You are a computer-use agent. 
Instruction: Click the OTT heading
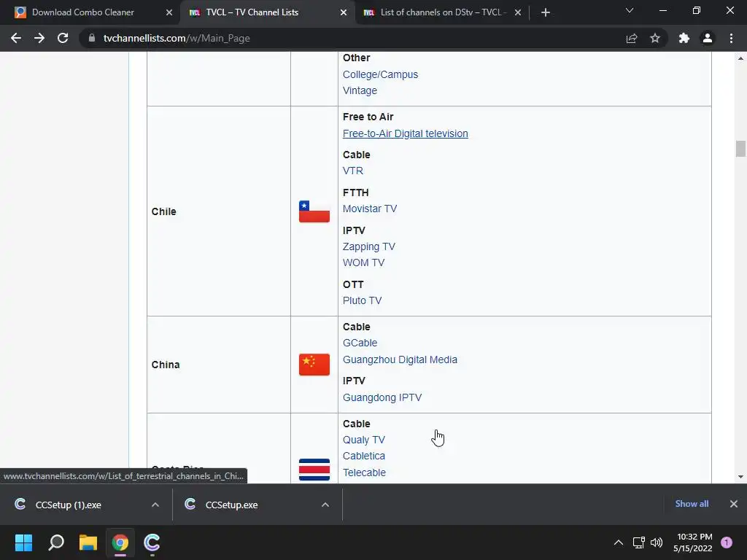[353, 284]
